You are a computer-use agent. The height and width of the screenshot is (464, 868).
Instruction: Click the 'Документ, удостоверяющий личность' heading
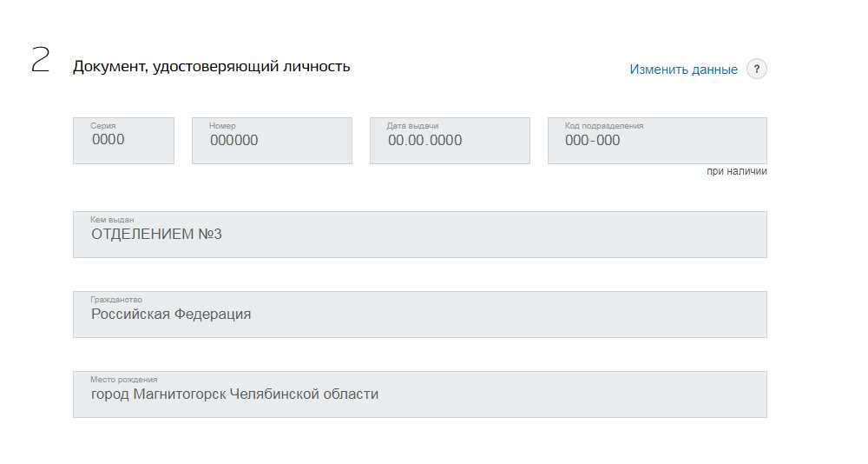point(211,66)
